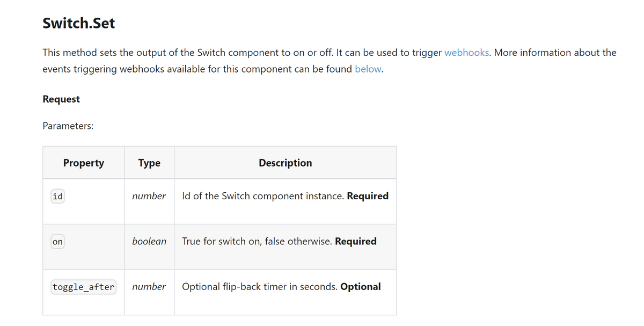Click the Parameters label
The image size is (644, 326).
[x=68, y=126]
